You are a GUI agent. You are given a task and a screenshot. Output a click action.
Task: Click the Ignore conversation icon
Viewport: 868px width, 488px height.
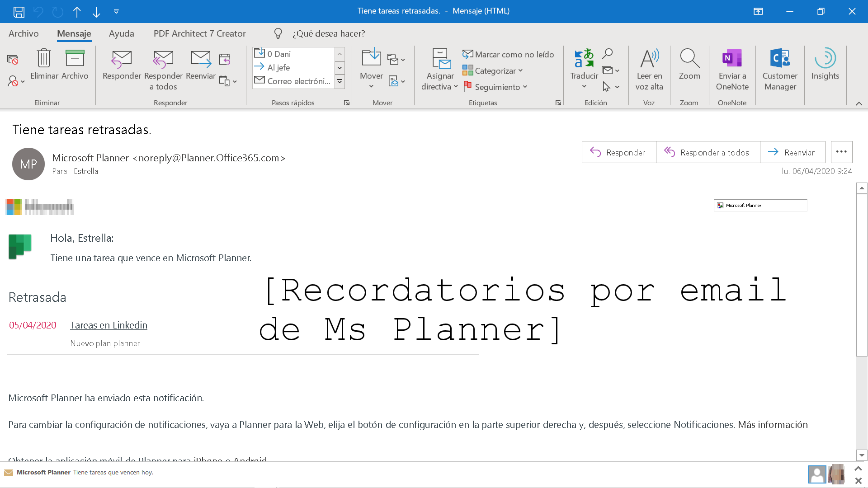click(x=13, y=59)
